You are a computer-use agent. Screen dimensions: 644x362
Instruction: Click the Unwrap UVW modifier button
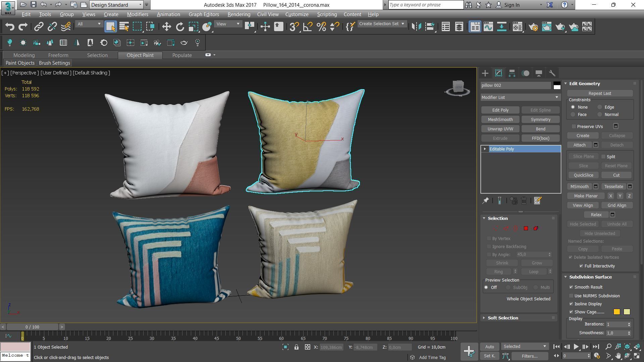point(500,129)
